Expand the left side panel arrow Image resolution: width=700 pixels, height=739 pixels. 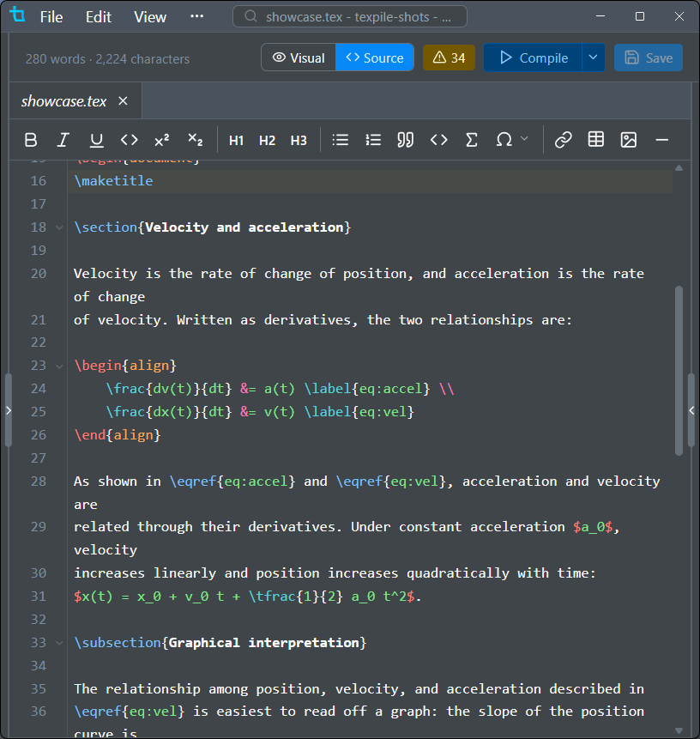tap(8, 410)
